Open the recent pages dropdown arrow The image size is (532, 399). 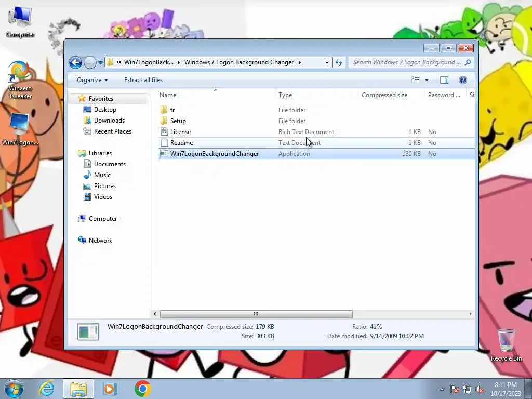click(100, 62)
